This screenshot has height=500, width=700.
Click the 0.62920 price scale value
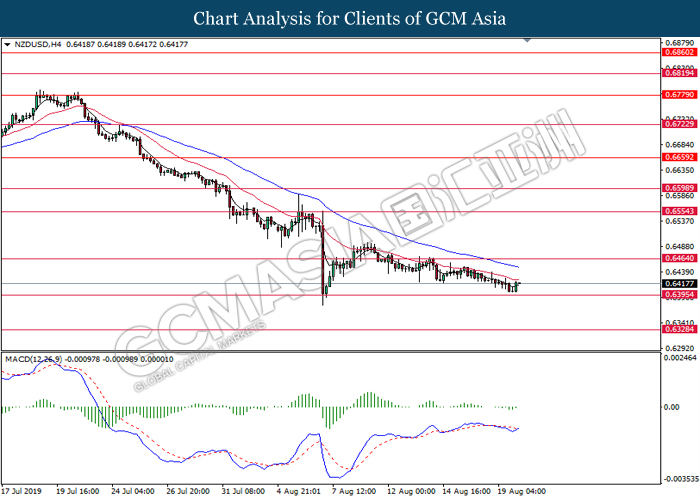pos(680,348)
